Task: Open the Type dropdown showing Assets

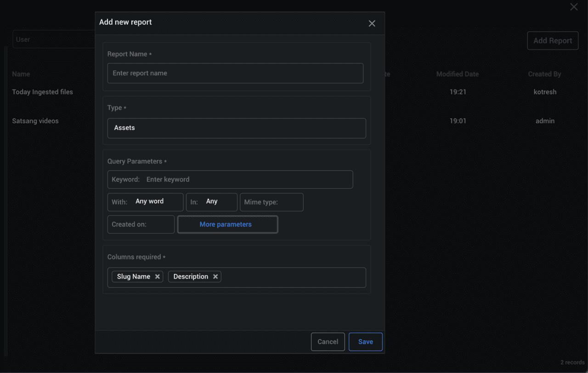Action: (237, 128)
